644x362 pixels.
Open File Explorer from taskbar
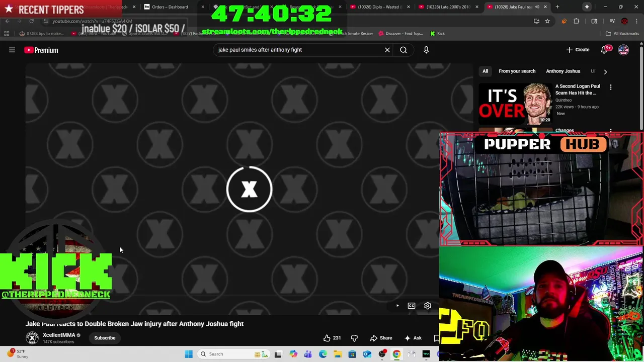tap(338, 354)
